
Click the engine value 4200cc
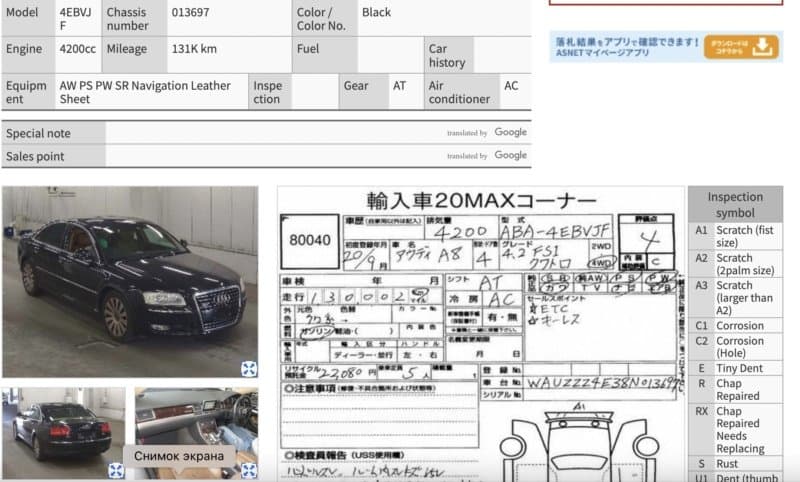click(78, 49)
